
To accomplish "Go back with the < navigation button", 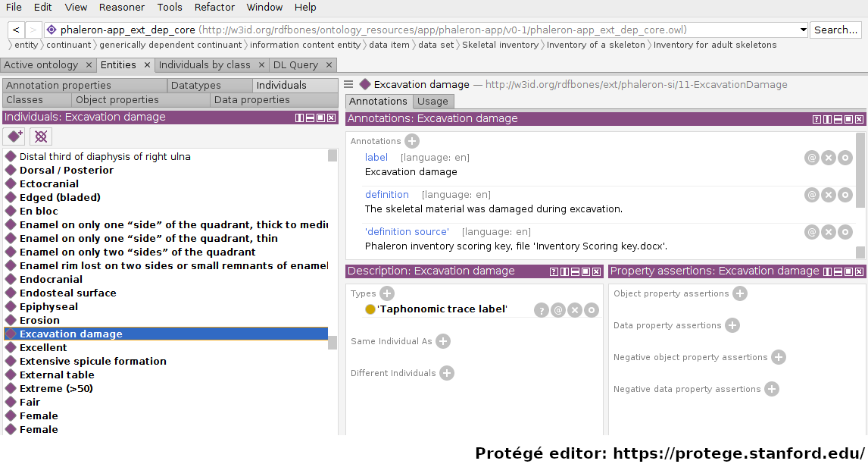I will [x=16, y=30].
